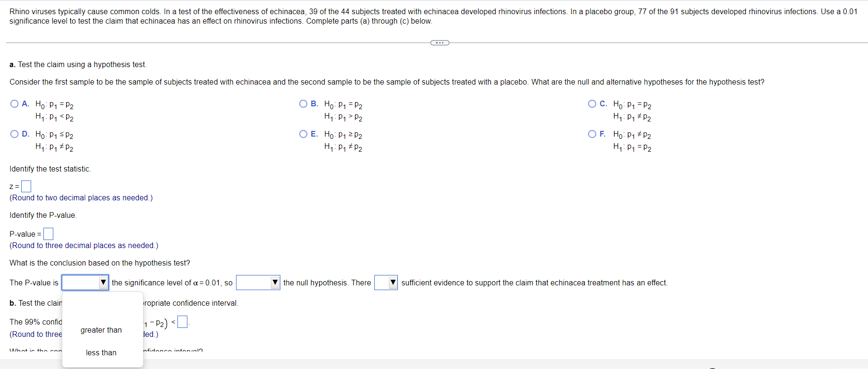Click the blank top entry in dropdown list
The width and height of the screenshot is (868, 369).
click(x=102, y=308)
